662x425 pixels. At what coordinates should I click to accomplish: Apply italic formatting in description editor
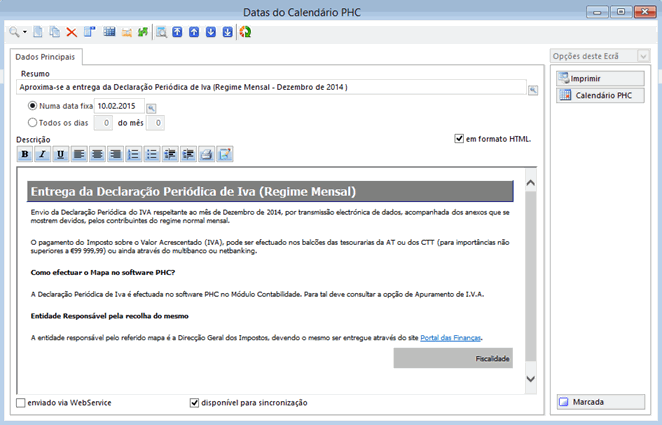click(x=42, y=154)
